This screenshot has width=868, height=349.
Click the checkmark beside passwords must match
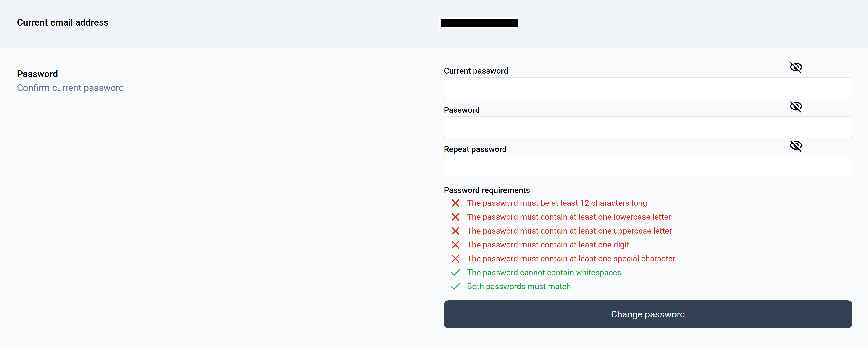tap(455, 286)
